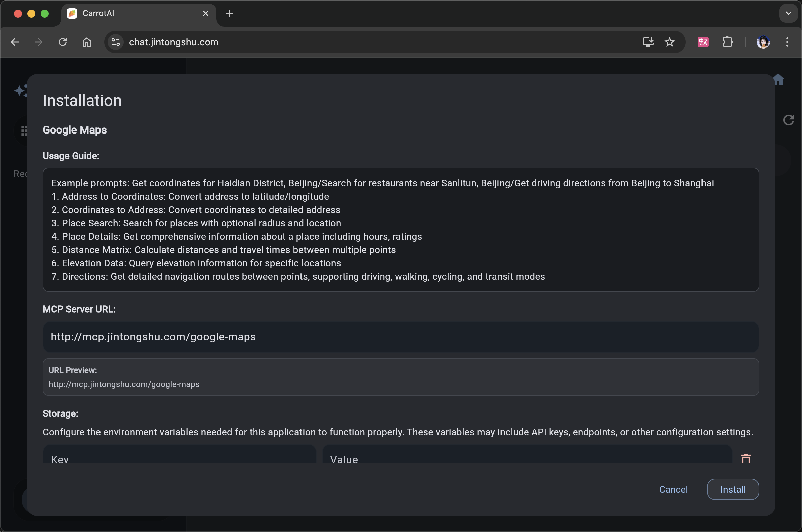Open the browser home page button

tap(86, 42)
